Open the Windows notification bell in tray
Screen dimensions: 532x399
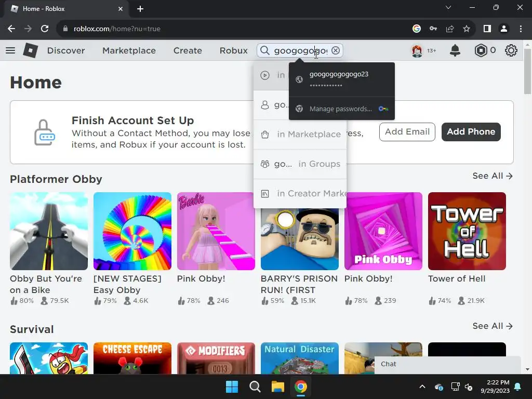(518, 387)
